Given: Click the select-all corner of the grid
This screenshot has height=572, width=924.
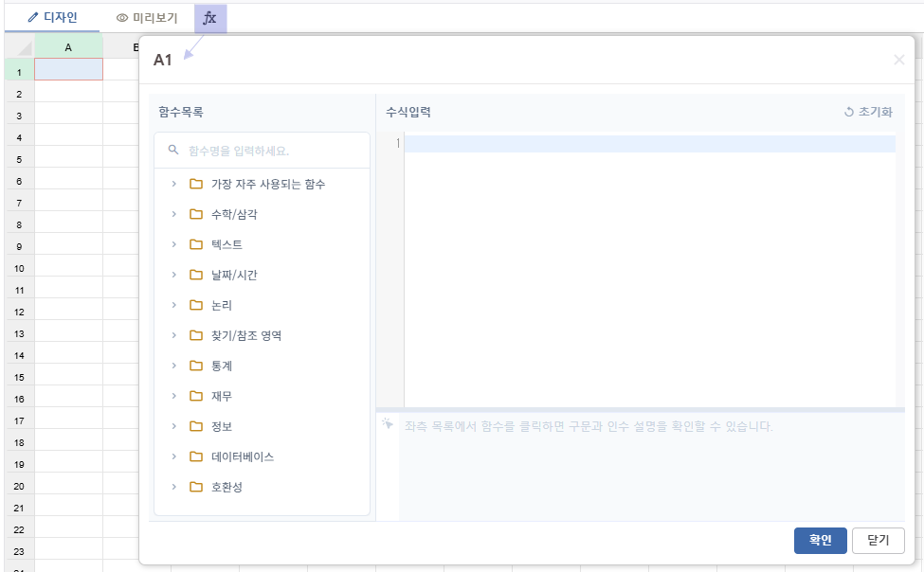Looking at the screenshot, I should point(20,47).
